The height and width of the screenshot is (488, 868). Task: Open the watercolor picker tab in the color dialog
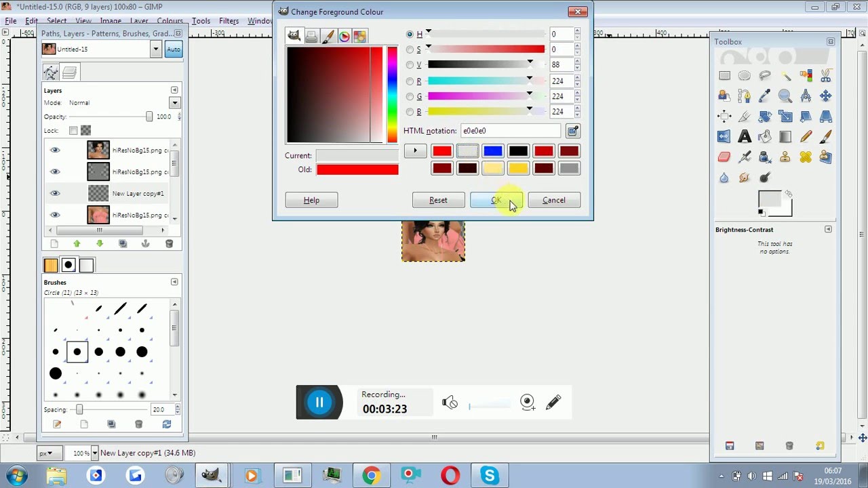coord(328,35)
